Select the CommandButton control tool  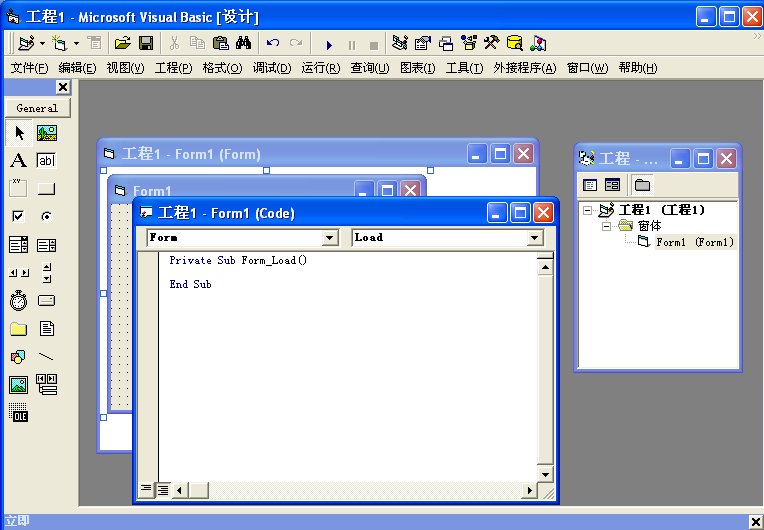coord(47,189)
